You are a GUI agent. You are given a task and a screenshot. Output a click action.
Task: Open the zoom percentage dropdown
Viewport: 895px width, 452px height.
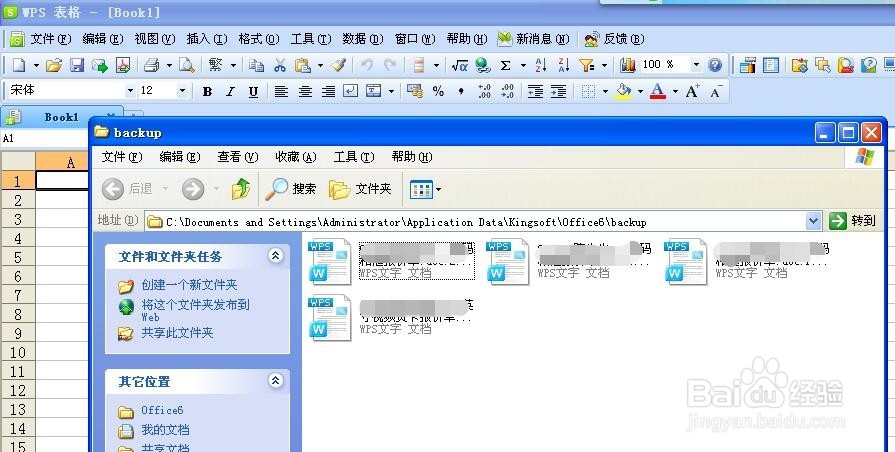click(696, 65)
